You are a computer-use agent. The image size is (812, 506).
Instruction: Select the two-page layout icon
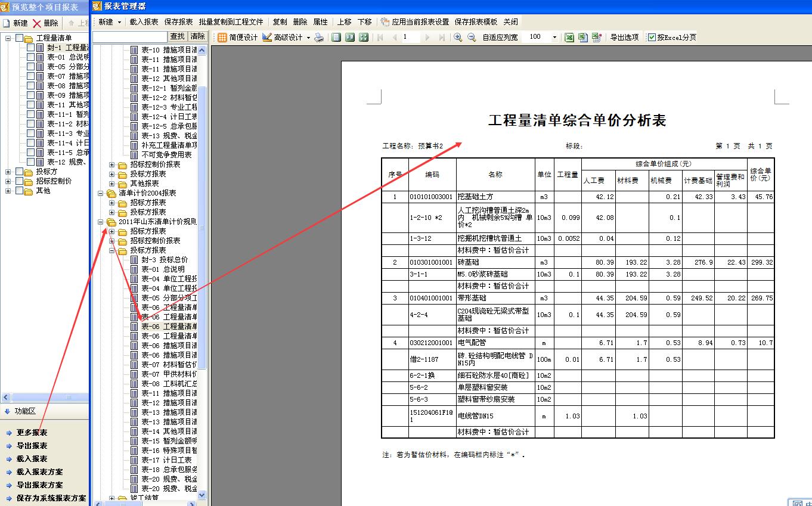(x=350, y=37)
